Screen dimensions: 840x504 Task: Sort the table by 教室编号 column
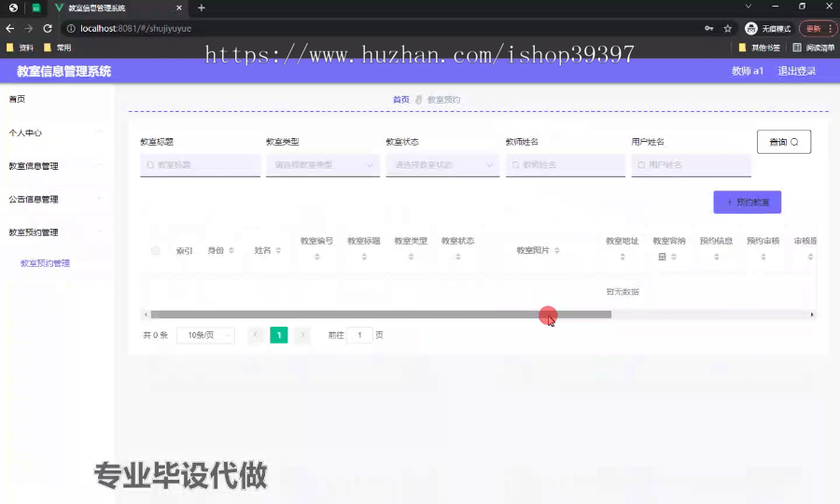pos(317,257)
